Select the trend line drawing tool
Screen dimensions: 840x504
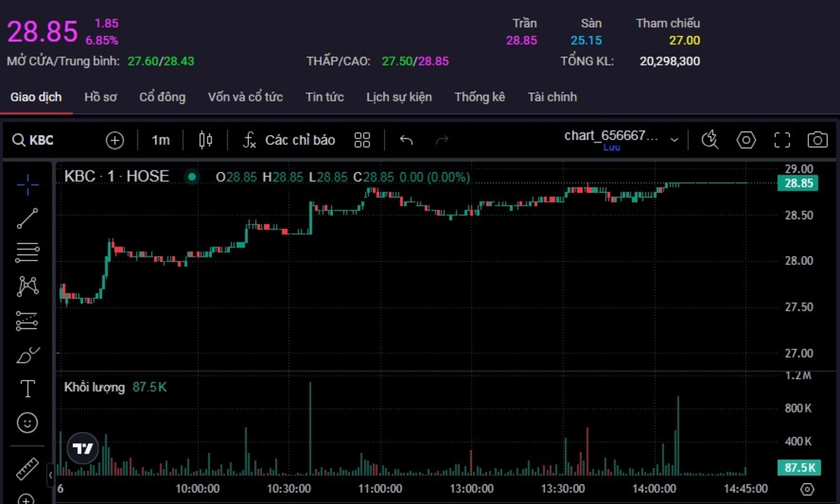click(27, 218)
